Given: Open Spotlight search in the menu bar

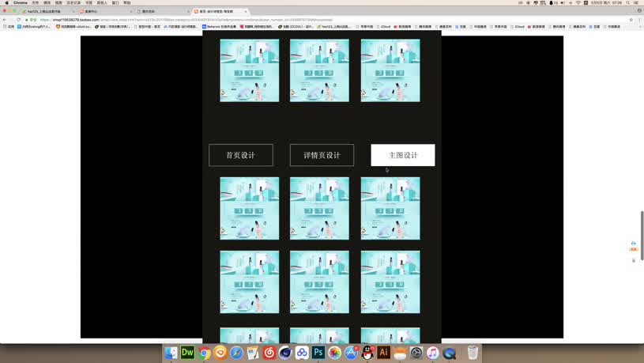Looking at the screenshot, I should click(628, 2).
